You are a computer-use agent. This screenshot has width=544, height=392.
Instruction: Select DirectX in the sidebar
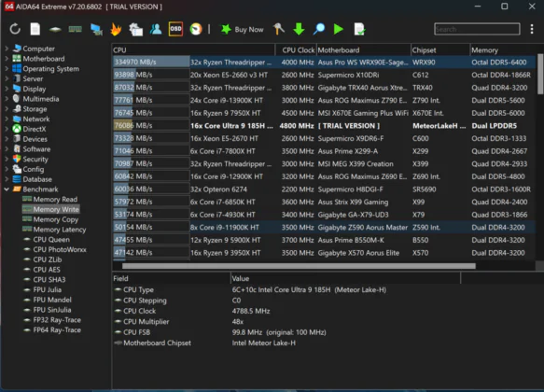coord(30,129)
